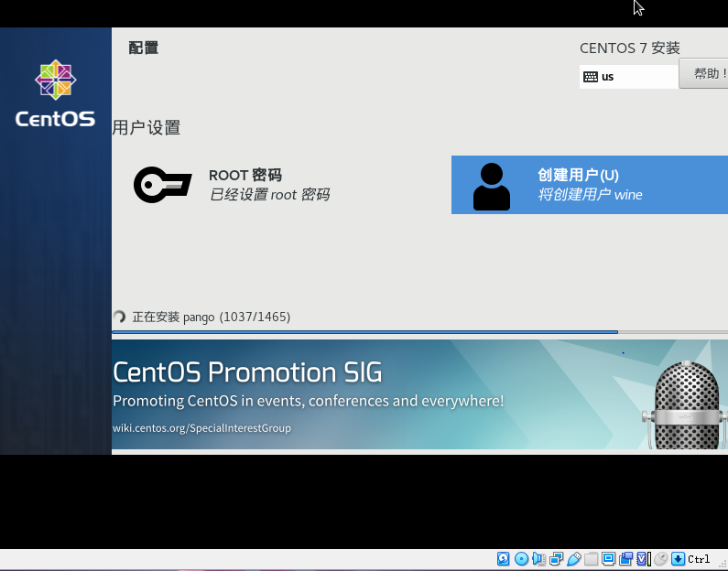
Task: Click the user silhouette icon
Action: tap(491, 187)
